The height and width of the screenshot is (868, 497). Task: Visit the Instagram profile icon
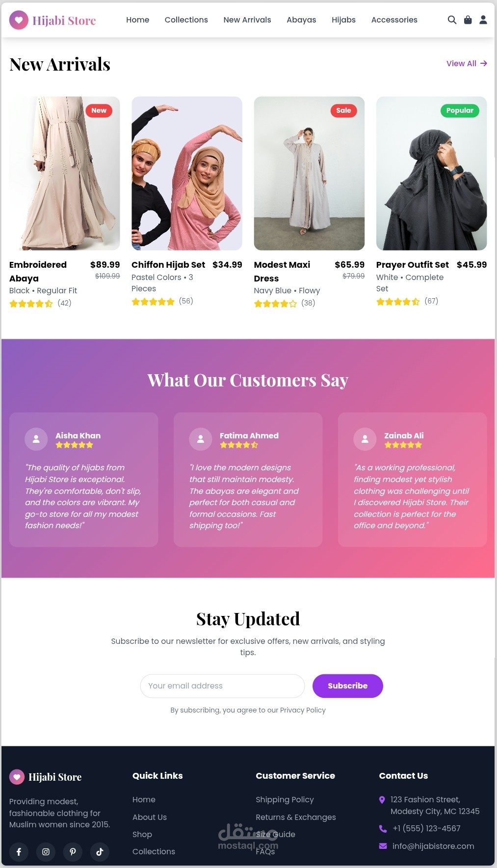46,852
